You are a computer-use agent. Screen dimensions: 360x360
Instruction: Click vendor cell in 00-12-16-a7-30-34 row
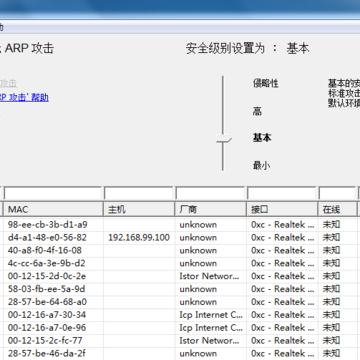211,315
